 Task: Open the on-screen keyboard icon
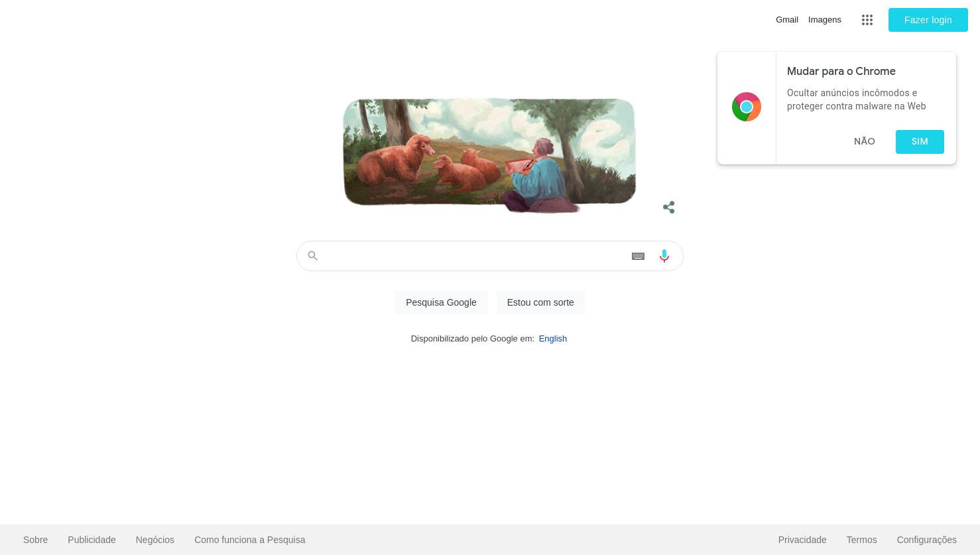point(638,256)
